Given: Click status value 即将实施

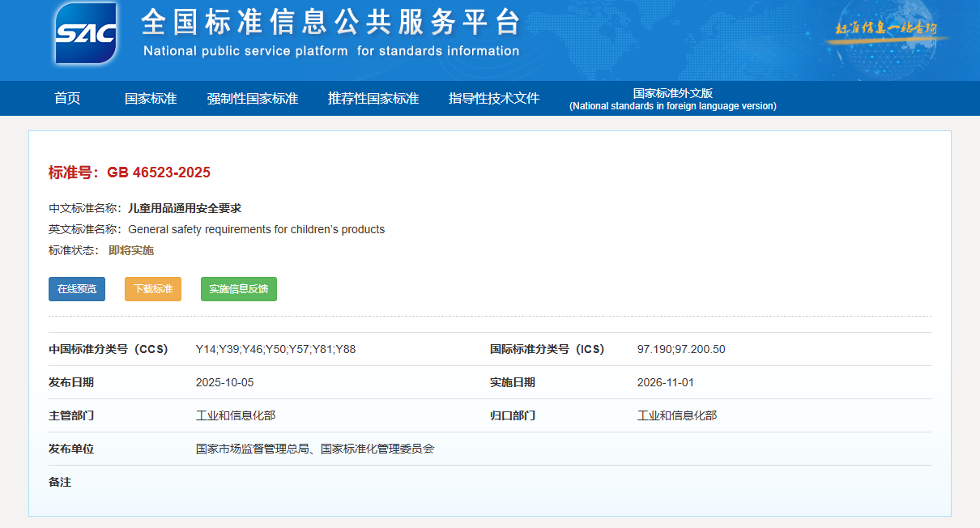Looking at the screenshot, I should 131,250.
